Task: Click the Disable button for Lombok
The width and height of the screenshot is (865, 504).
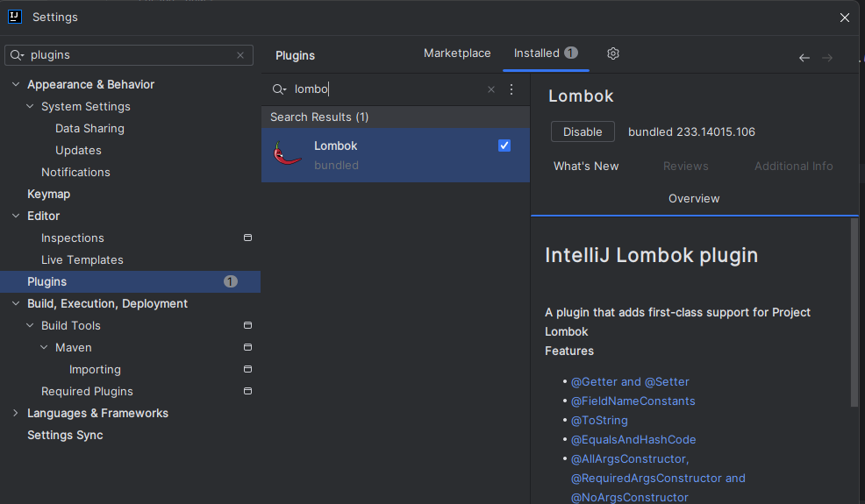Action: pos(583,131)
